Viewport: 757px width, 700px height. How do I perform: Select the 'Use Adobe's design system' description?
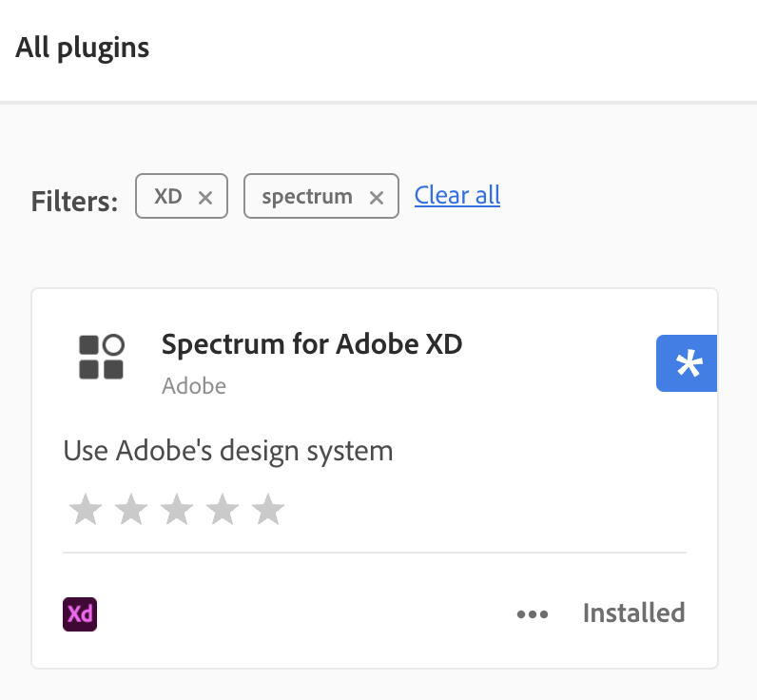228,452
